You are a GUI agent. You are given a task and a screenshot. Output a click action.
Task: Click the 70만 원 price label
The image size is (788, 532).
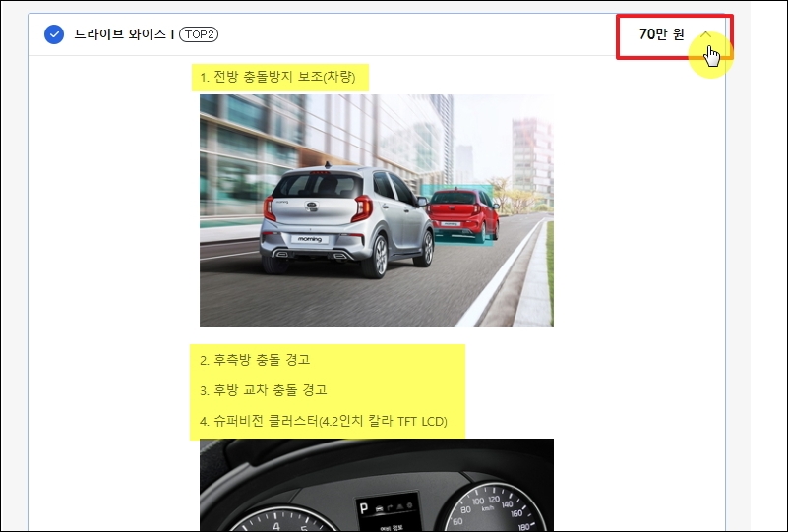click(661, 34)
